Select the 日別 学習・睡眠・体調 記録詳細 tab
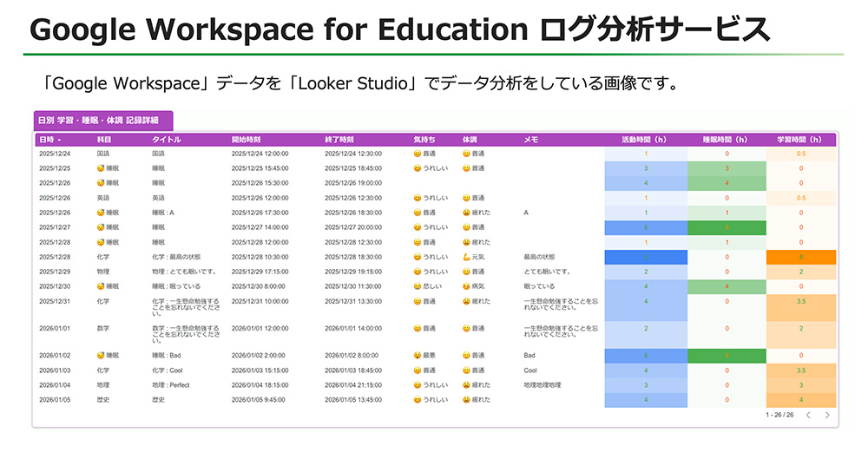The width and height of the screenshot is (868, 459). click(x=103, y=121)
